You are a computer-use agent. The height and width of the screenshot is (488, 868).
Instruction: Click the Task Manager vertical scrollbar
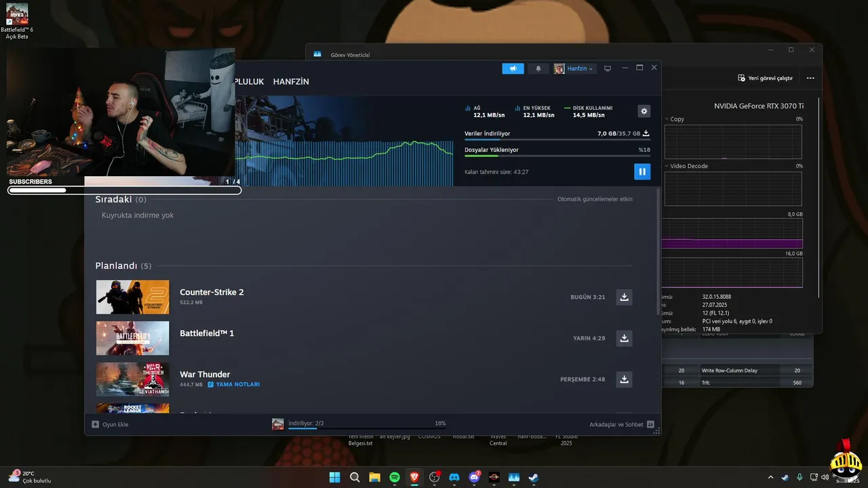[x=819, y=197]
